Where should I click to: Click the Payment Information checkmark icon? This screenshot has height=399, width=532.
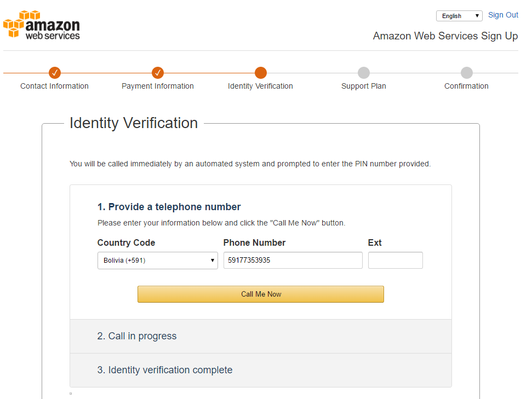pyautogui.click(x=157, y=72)
